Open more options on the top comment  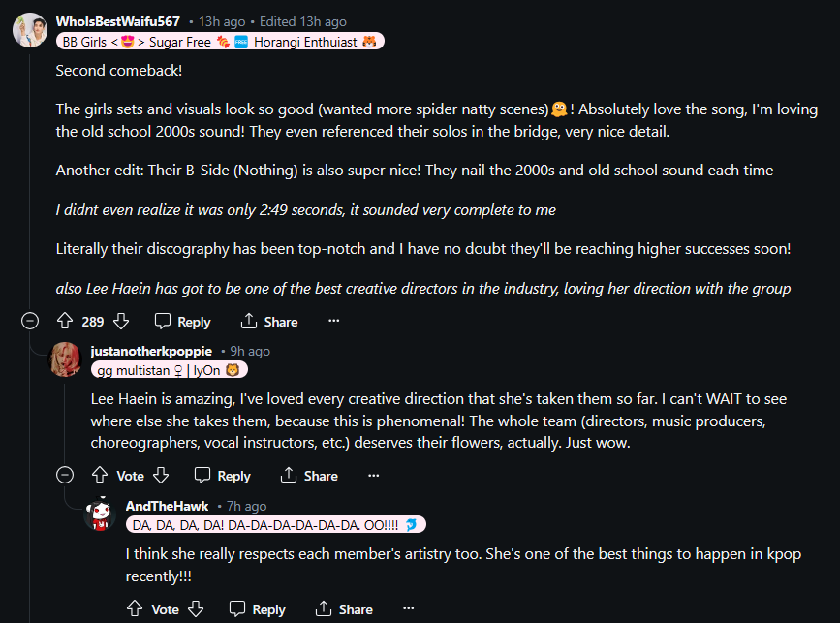point(334,321)
